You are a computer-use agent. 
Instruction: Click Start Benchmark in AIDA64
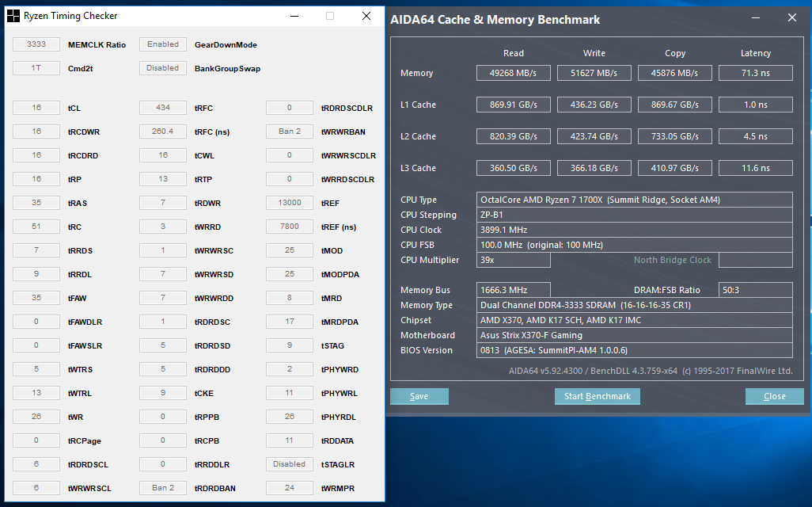[x=597, y=396]
